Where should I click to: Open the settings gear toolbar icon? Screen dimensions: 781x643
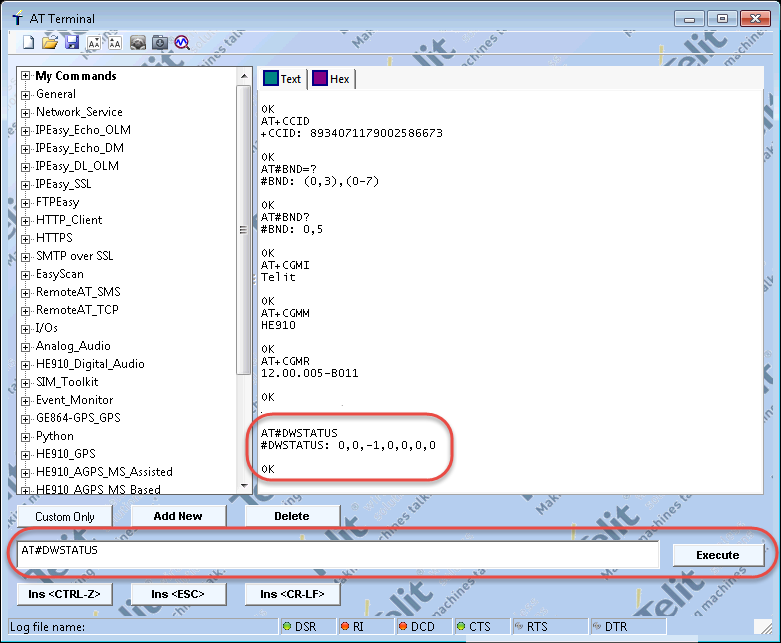pos(138,42)
